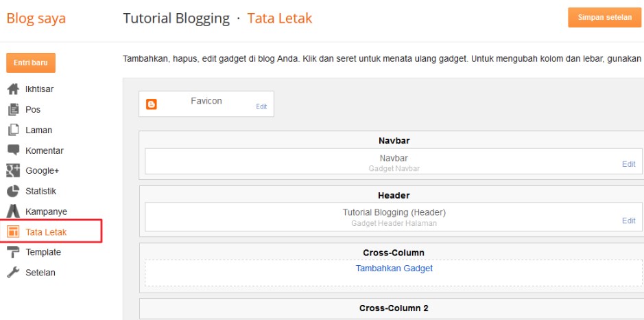Image resolution: width=644 pixels, height=320 pixels.
Task: Open the Statistik menu item
Action: 40,191
